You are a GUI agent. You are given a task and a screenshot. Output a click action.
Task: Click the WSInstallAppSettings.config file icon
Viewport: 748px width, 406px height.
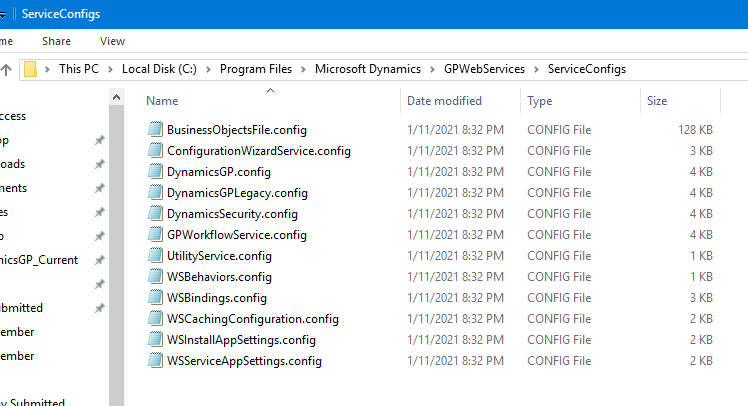tap(155, 339)
